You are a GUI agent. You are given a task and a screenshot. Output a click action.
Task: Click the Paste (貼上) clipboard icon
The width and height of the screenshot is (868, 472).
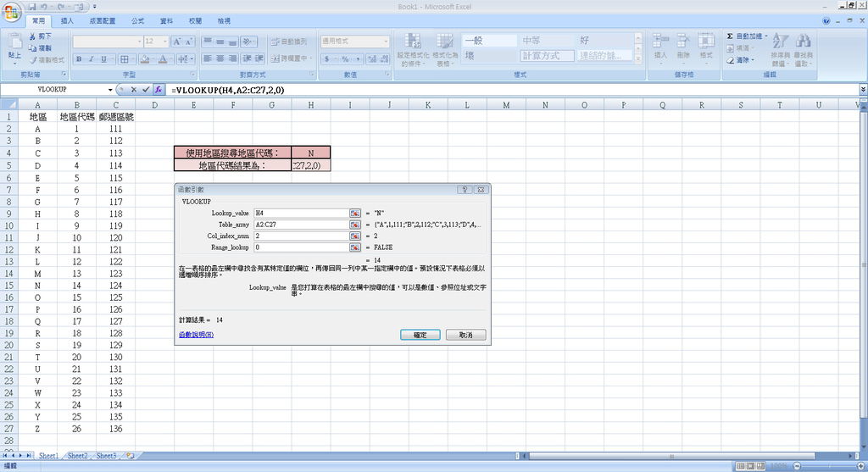[15, 42]
